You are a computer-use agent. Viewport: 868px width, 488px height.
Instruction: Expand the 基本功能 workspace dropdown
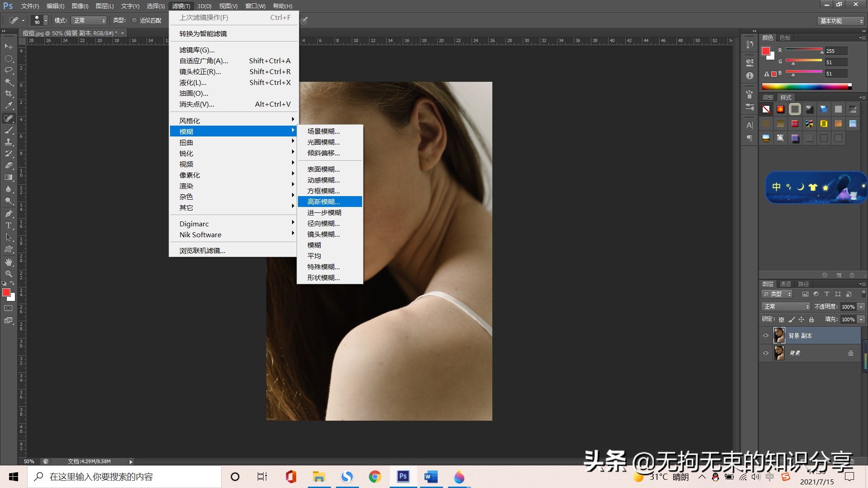point(841,21)
